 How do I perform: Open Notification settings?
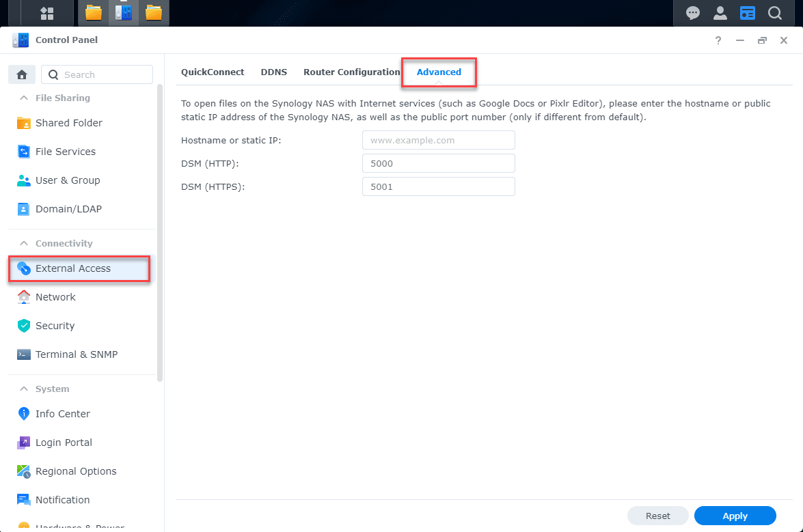pyautogui.click(x=82, y=500)
